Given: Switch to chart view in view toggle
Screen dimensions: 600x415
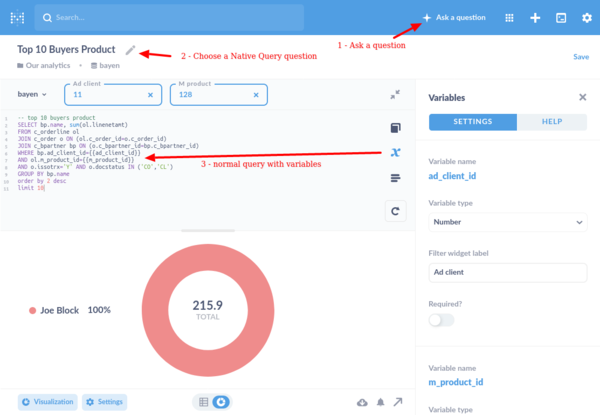Looking at the screenshot, I should tap(222, 402).
